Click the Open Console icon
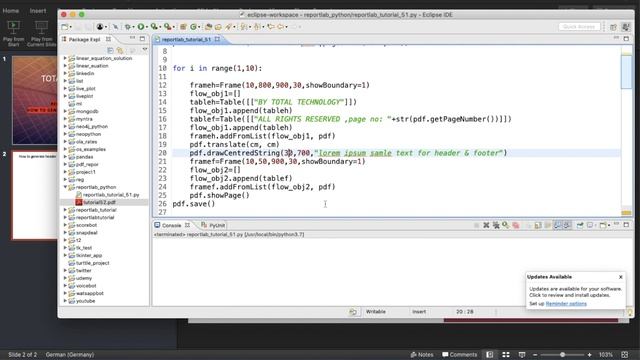This screenshot has height=360, width=640. point(603,225)
